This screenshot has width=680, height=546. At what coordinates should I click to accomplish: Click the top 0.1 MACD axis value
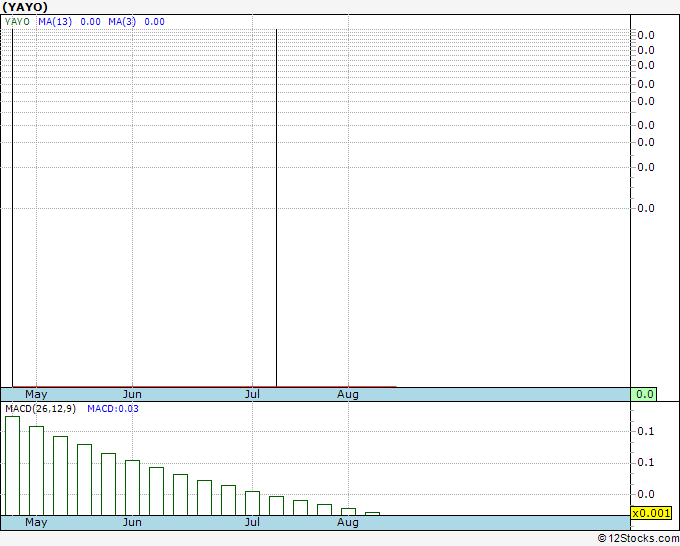[x=645, y=431]
